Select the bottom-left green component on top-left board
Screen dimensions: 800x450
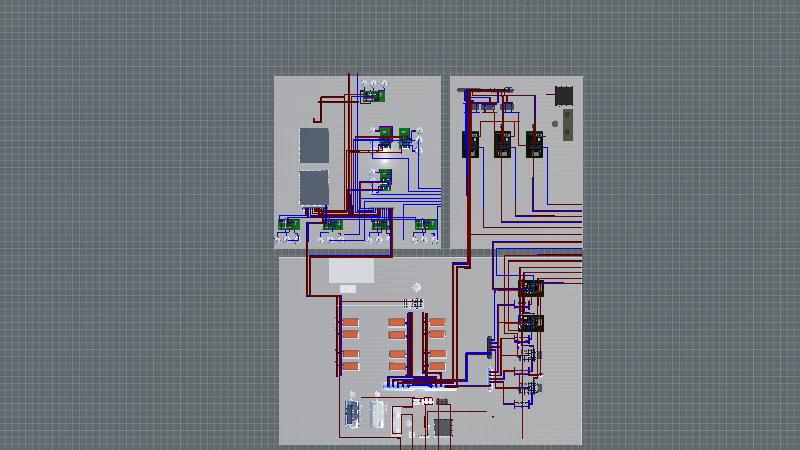290,226
